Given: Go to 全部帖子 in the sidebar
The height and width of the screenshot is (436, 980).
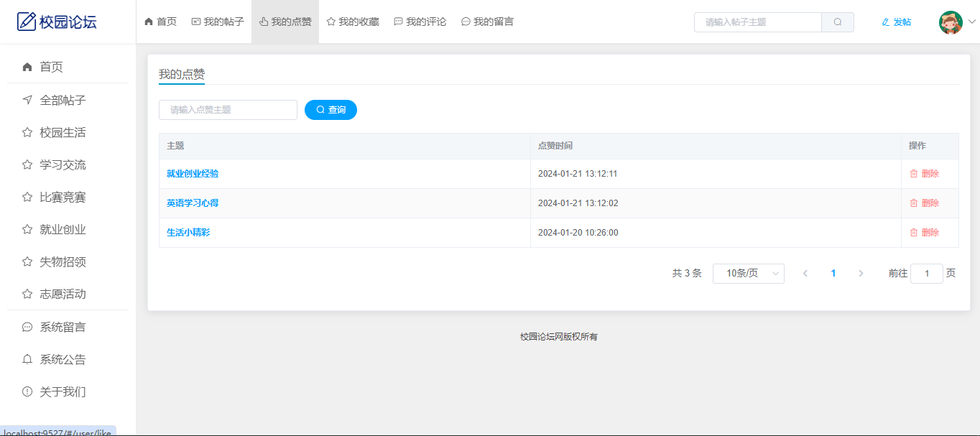Looking at the screenshot, I should coord(63,100).
